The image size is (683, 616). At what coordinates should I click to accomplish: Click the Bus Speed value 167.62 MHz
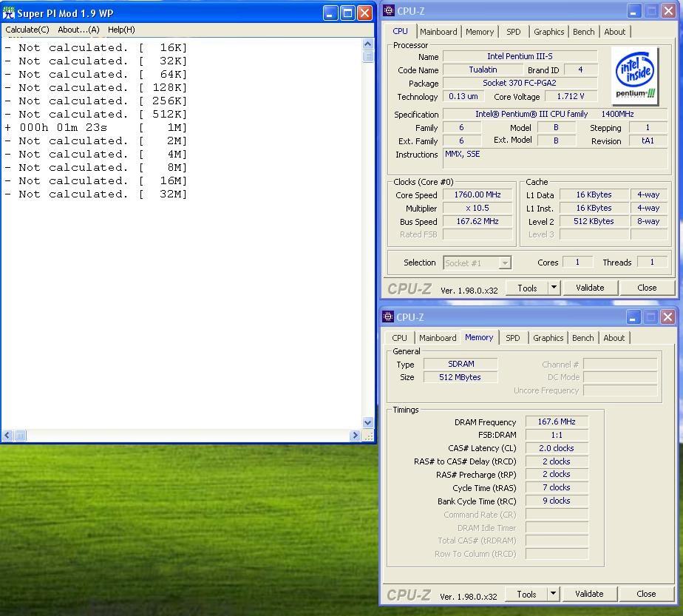478,221
